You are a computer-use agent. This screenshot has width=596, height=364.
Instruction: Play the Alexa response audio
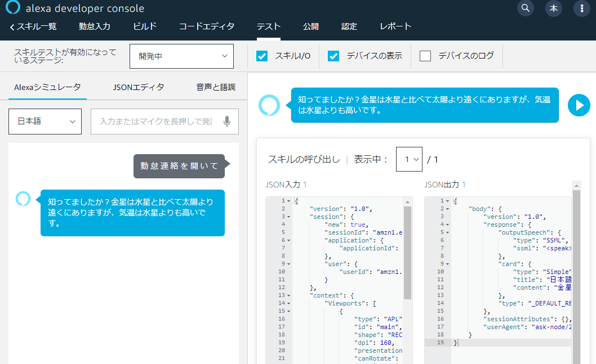pos(579,105)
